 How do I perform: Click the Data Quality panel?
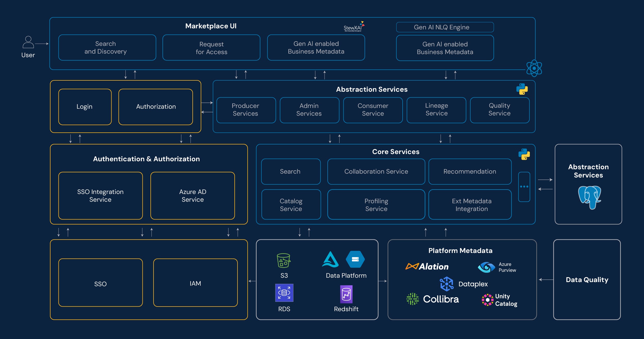point(587,280)
